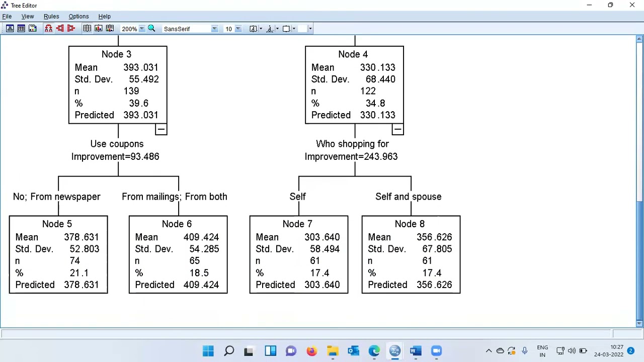The width and height of the screenshot is (644, 362).
Task: Select the Node 6 box
Action: coord(178,254)
